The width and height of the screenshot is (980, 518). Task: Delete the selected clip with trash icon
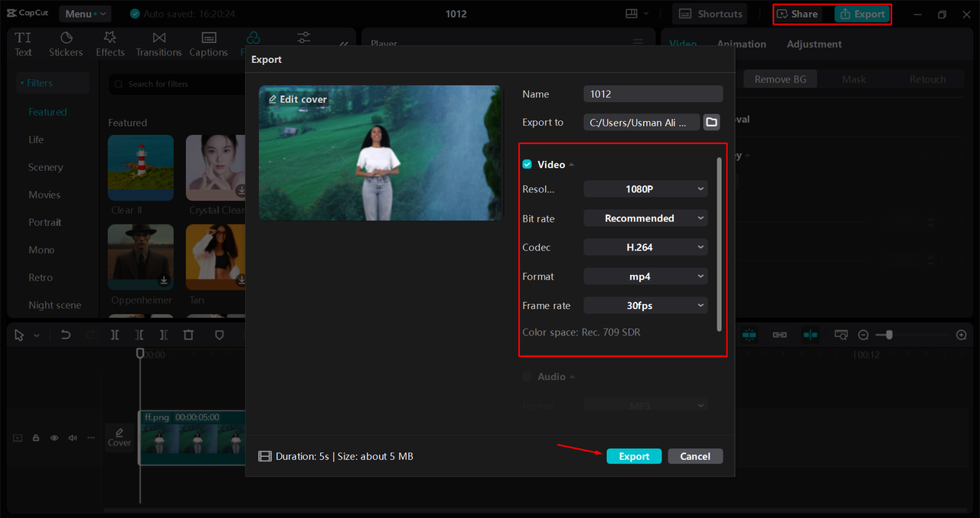(188, 335)
